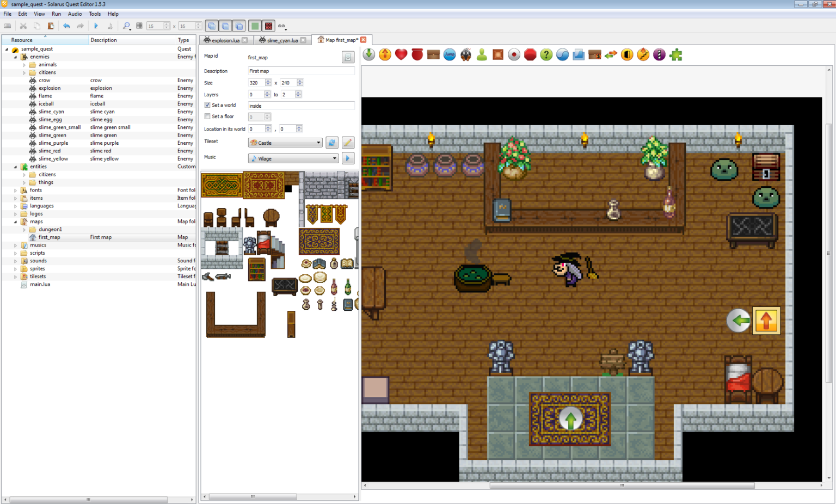Uncheck the 'Set a world' checkbox
Viewport: 836px width, 504px height.
coord(207,105)
